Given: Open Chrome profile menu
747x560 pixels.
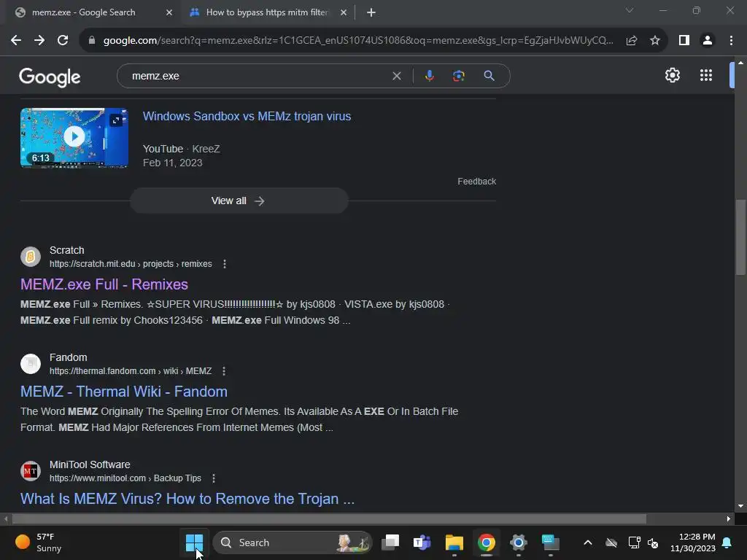Looking at the screenshot, I should (708, 41).
